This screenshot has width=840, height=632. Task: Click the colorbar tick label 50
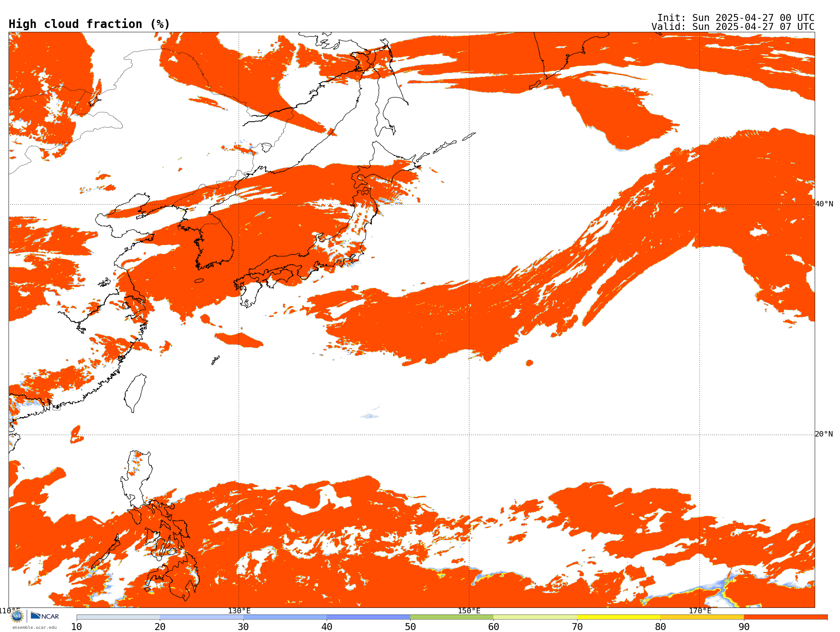point(410,627)
